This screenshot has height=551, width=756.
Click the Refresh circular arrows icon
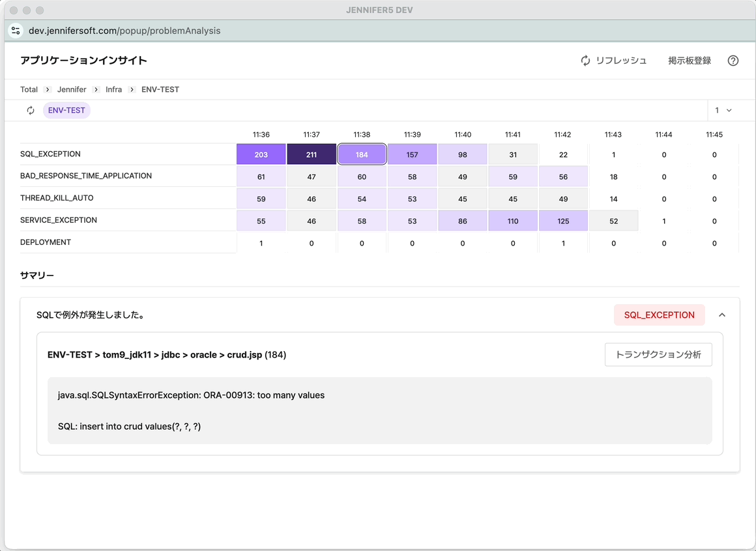[x=585, y=61]
